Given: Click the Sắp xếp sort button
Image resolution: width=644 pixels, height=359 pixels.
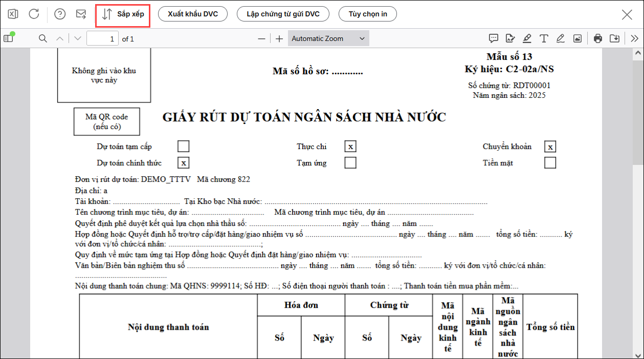Looking at the screenshot, I should [123, 14].
